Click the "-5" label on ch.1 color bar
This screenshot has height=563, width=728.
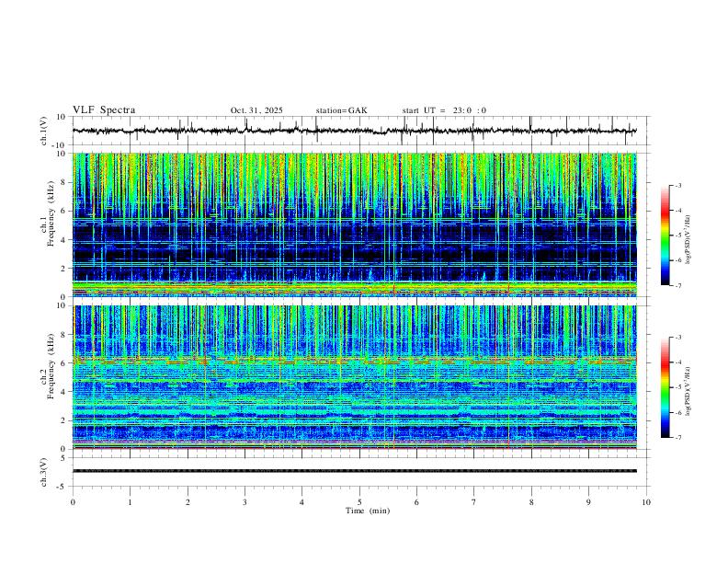678,236
